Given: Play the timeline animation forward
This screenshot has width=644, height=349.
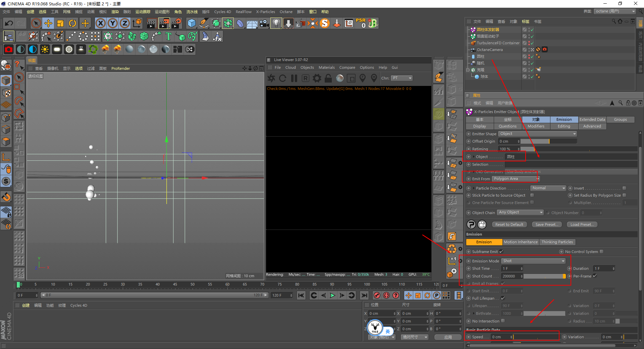Looking at the screenshot, I should [332, 295].
